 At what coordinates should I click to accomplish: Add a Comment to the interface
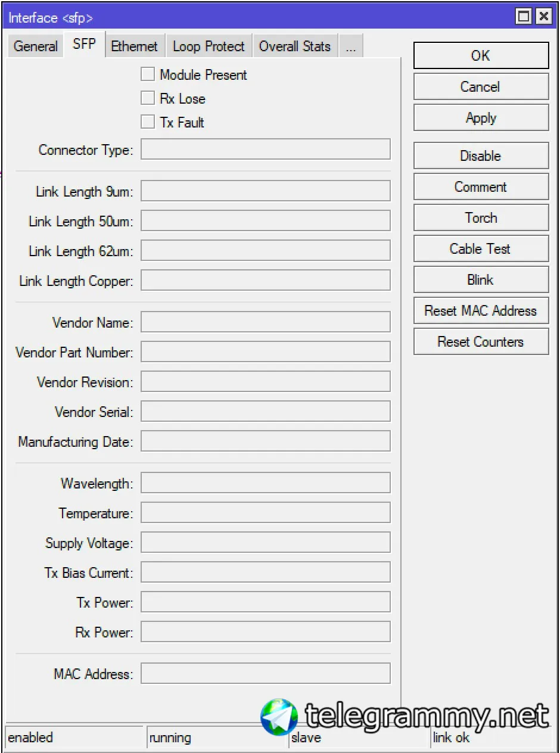tap(481, 186)
